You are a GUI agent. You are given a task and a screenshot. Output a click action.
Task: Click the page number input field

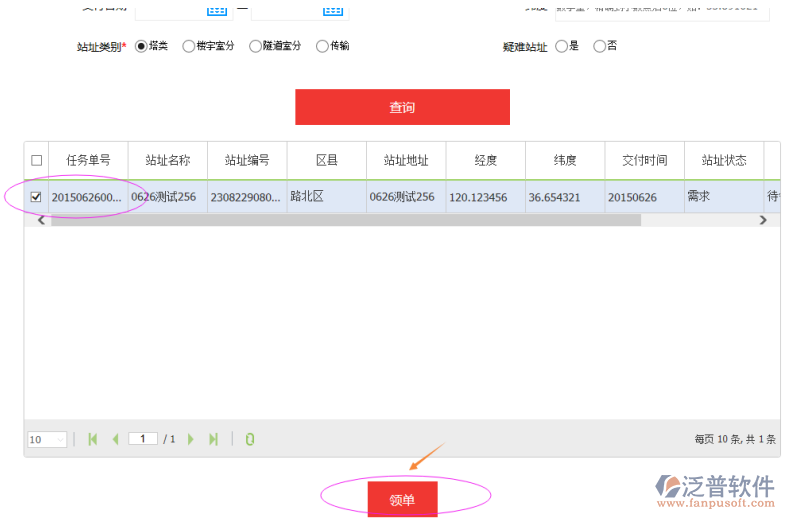click(x=143, y=439)
